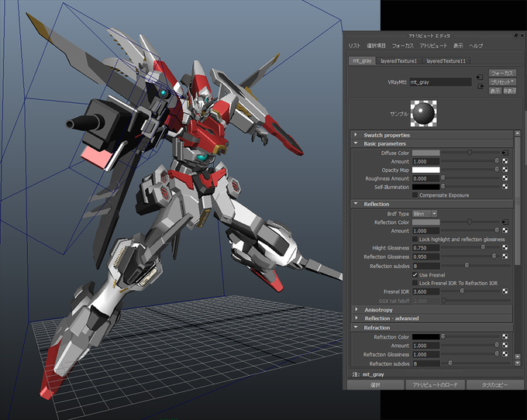
Task: Click the Hilight Glossiness slider handle
Action: tap(483, 248)
